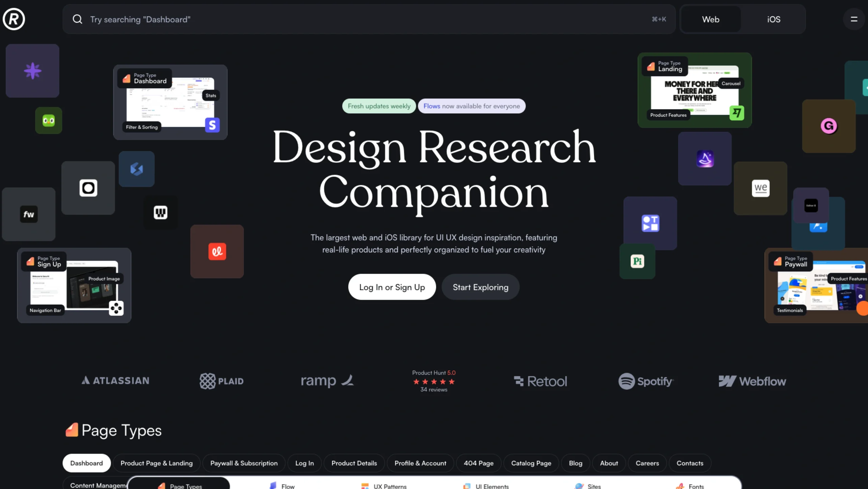Click the magnifier icon in the search bar
This screenshot has width=868, height=489.
click(77, 19)
